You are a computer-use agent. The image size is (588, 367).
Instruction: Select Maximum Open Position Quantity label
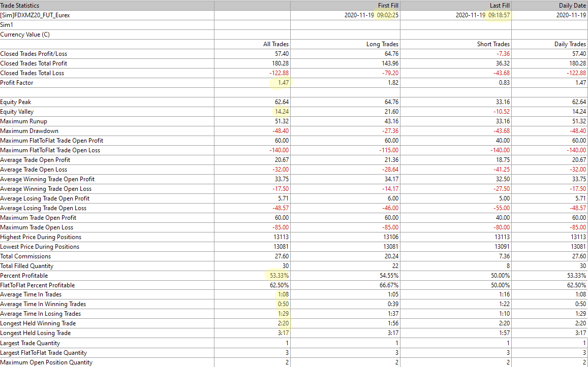(46, 362)
